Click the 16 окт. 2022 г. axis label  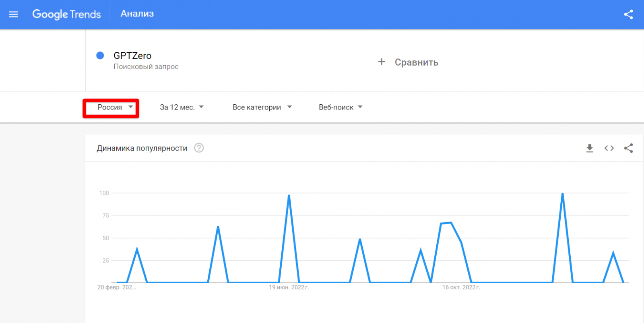click(x=461, y=288)
